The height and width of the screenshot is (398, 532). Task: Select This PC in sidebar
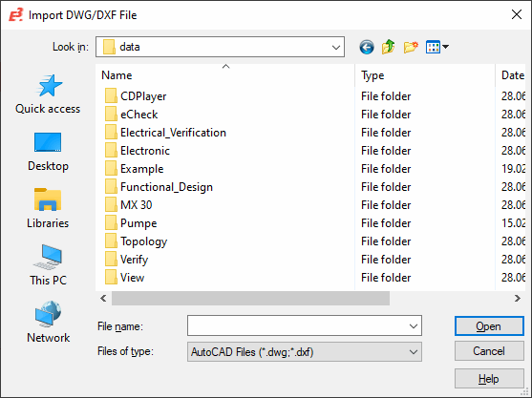[48, 265]
